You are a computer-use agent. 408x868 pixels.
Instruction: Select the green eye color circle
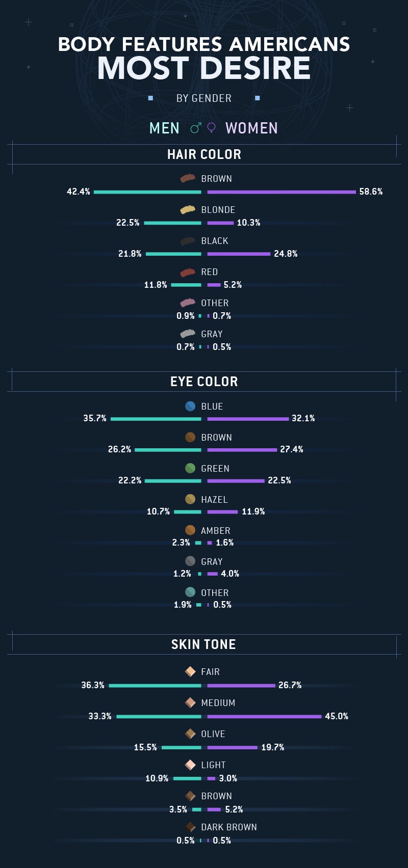190,468
